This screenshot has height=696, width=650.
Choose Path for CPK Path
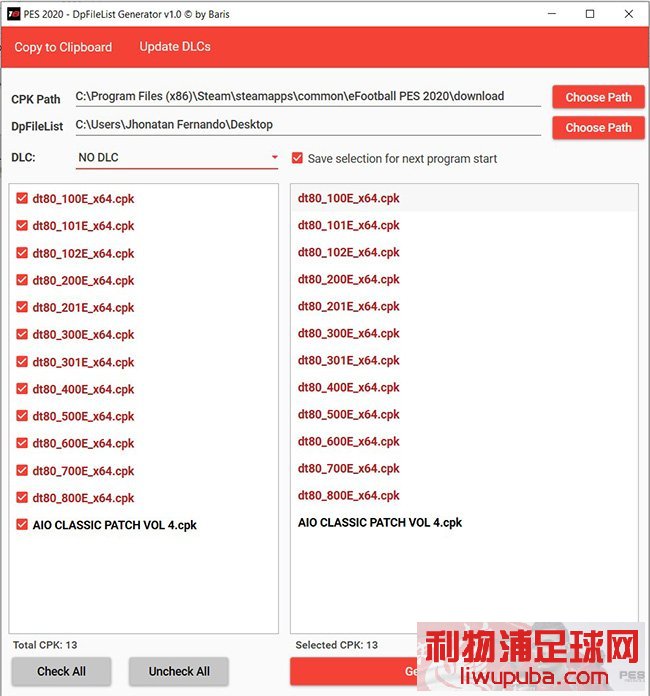(x=598, y=97)
